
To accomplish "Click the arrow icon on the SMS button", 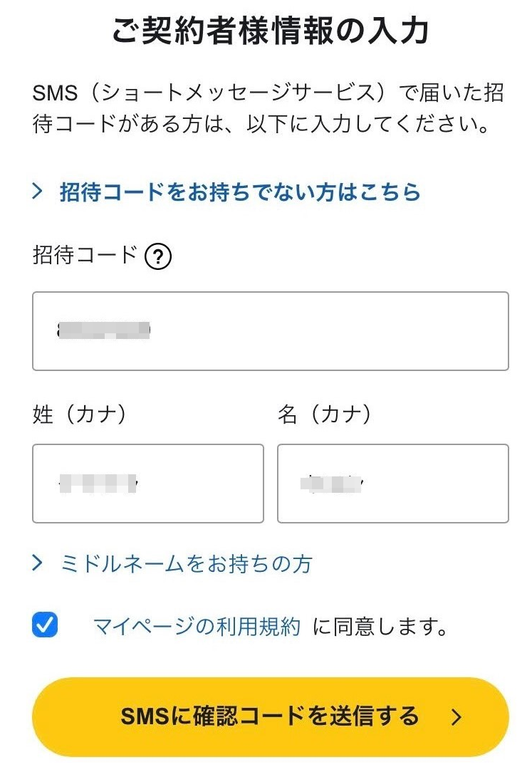I will click(457, 717).
